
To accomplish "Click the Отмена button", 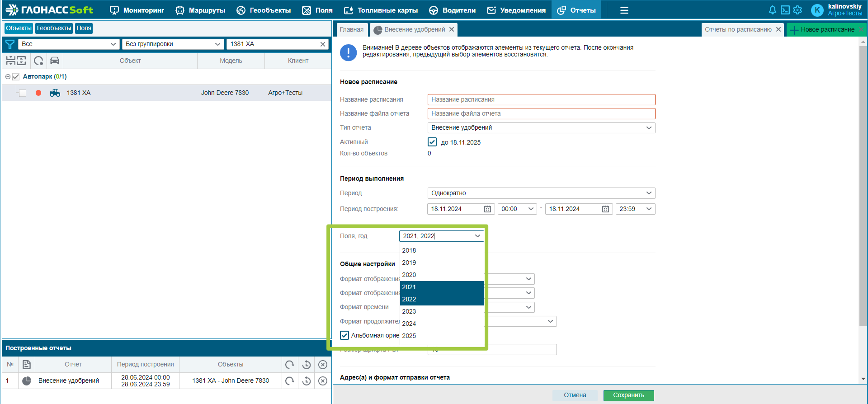I will (x=575, y=395).
